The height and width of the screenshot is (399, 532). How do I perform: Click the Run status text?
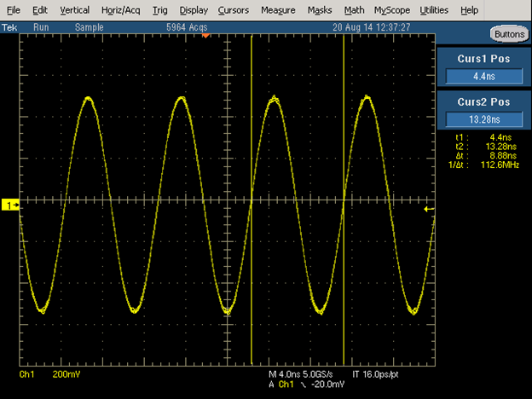[41, 27]
